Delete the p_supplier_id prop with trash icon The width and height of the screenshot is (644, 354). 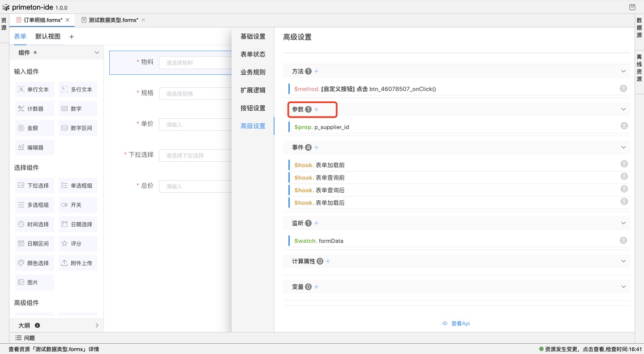pos(624,126)
